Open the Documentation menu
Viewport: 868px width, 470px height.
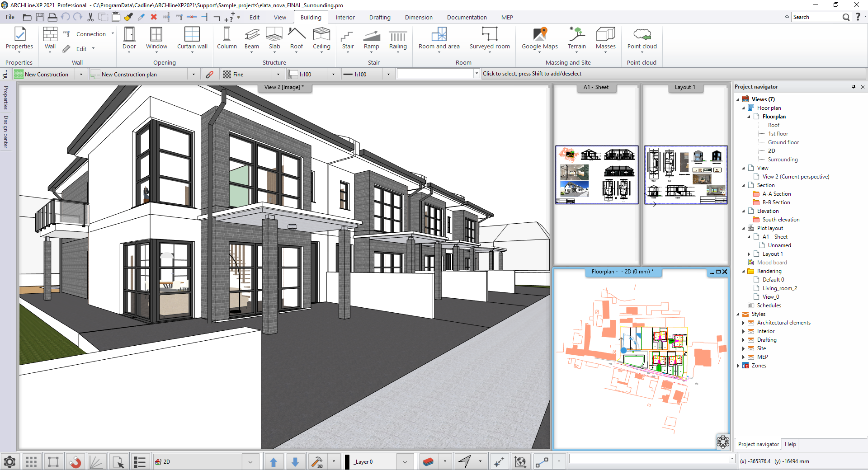(467, 17)
